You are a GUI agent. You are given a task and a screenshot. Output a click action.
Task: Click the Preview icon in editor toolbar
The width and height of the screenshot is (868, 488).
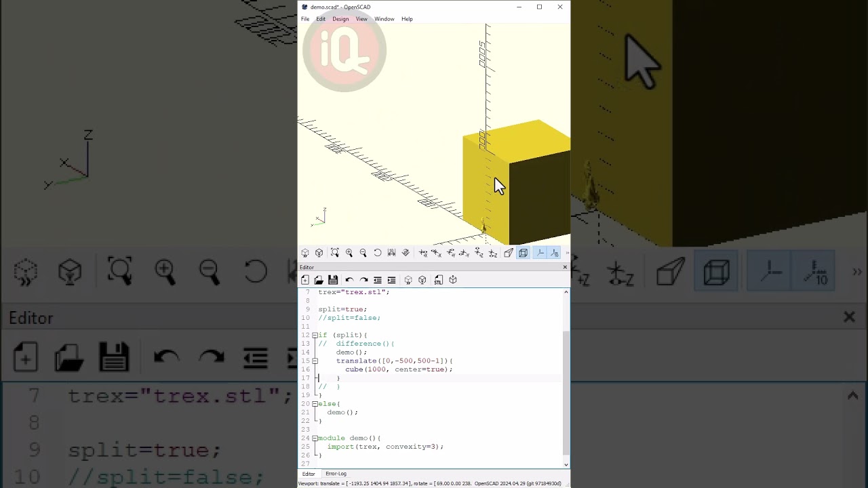408,280
